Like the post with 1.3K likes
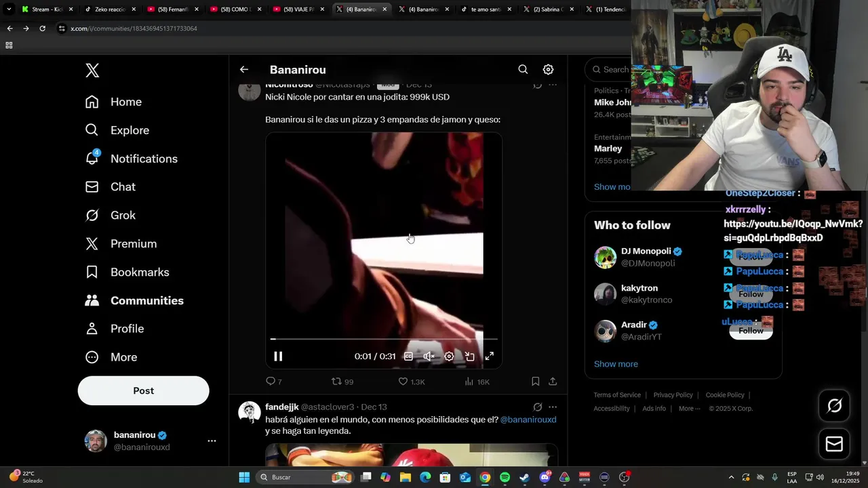The width and height of the screenshot is (868, 488). click(412, 382)
